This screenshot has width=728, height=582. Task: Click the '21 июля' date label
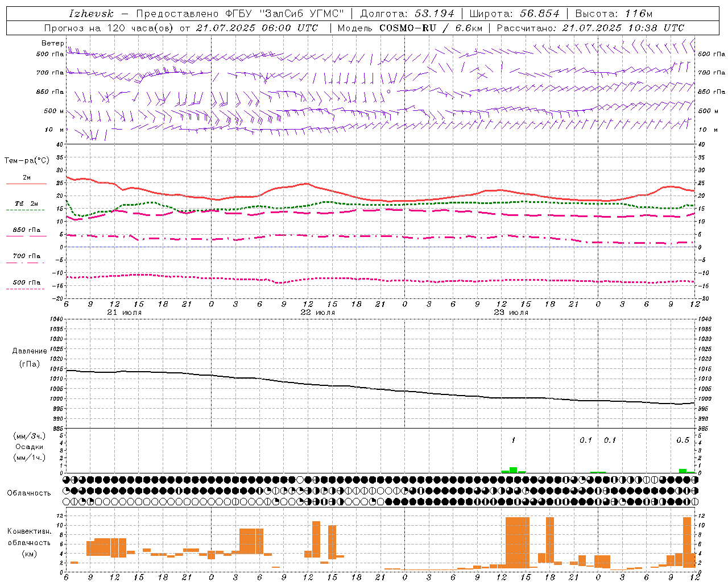coord(125,313)
